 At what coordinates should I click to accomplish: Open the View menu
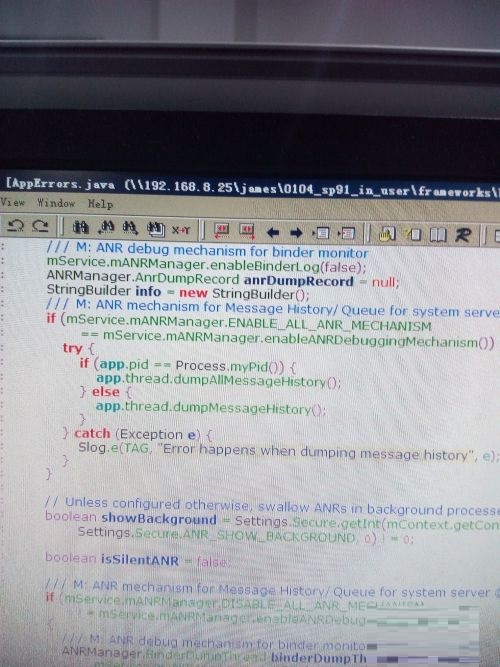[x=12, y=202]
